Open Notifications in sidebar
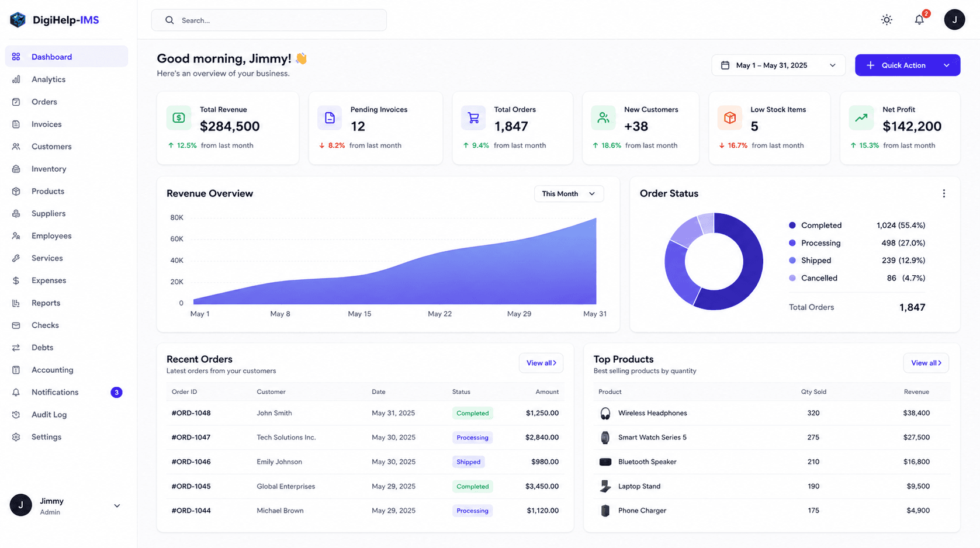 pyautogui.click(x=66, y=393)
